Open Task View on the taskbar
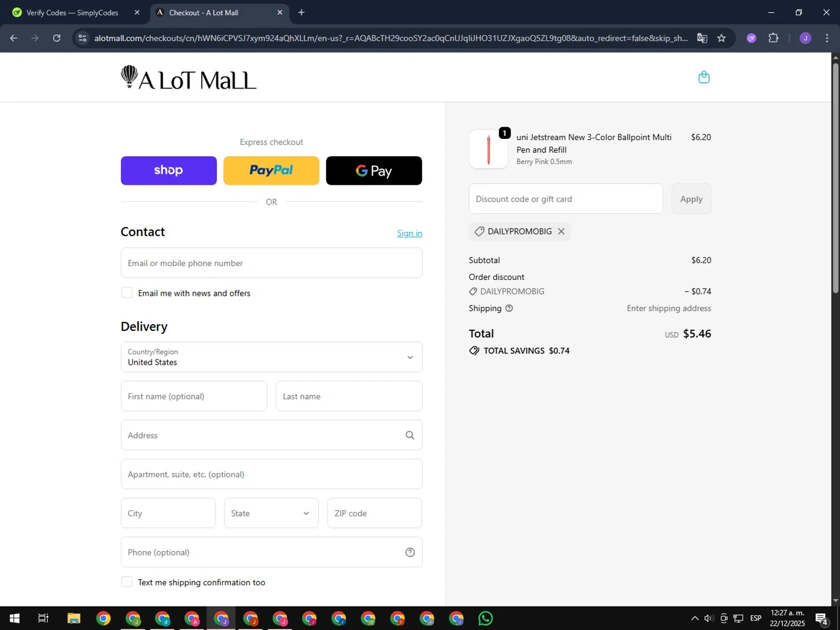This screenshot has width=840, height=630. (43, 618)
